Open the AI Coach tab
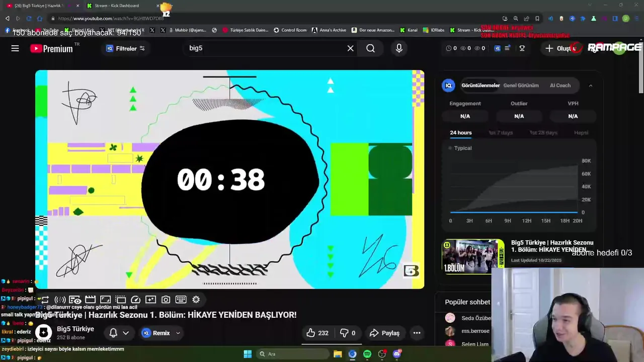Image resolution: width=644 pixels, height=362 pixels. (x=560, y=85)
